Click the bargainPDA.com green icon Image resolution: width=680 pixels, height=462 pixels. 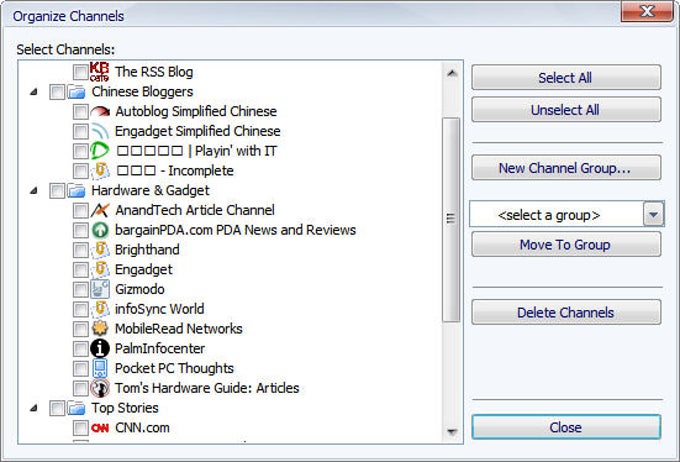[x=100, y=230]
